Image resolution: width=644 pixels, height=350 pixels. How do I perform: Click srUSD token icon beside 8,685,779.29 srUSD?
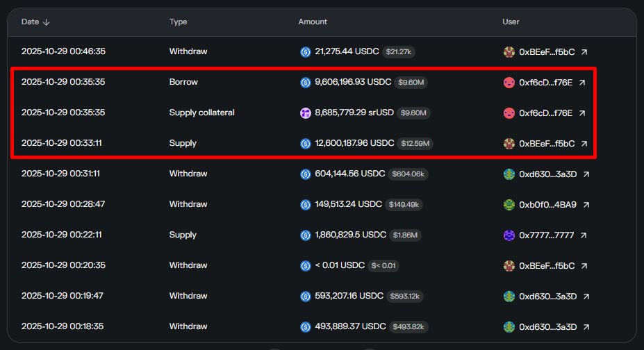pyautogui.click(x=305, y=112)
